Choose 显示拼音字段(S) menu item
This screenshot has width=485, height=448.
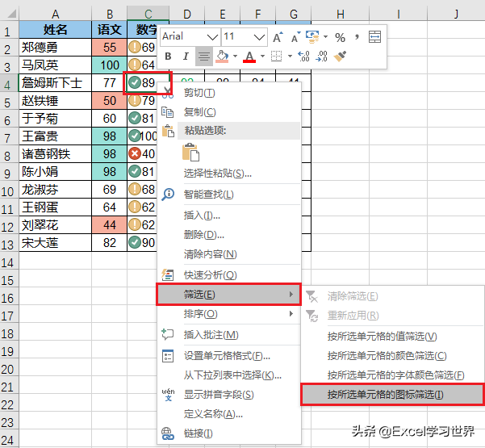pyautogui.click(x=229, y=395)
